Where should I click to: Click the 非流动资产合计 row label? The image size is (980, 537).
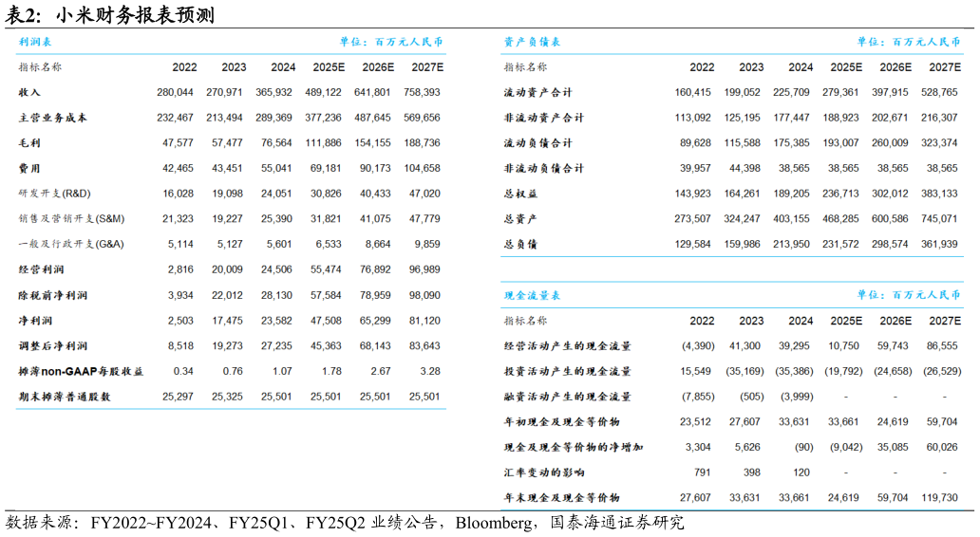pos(544,118)
